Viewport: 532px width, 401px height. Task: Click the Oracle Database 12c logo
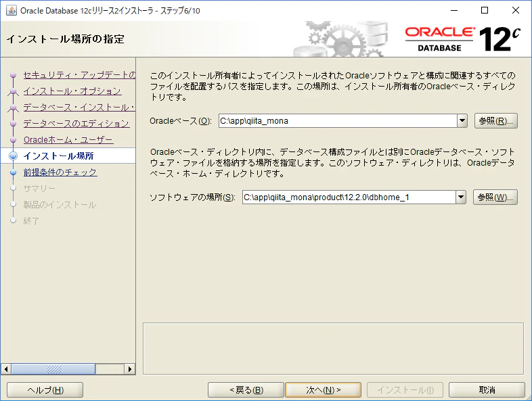point(463,39)
